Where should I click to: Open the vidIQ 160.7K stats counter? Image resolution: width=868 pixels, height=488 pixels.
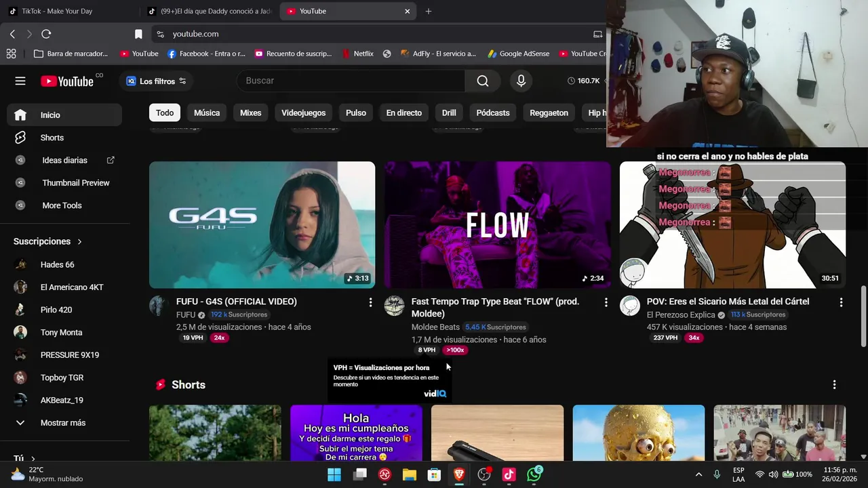point(584,81)
